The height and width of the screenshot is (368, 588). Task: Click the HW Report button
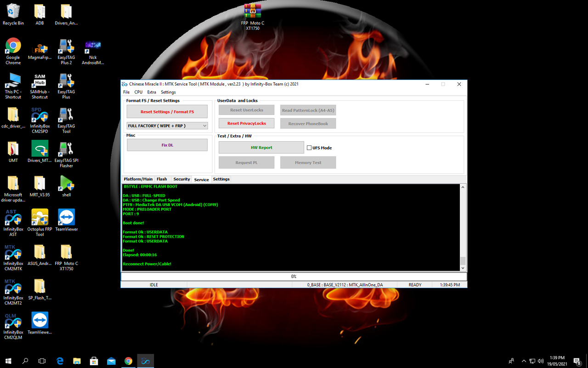click(261, 148)
